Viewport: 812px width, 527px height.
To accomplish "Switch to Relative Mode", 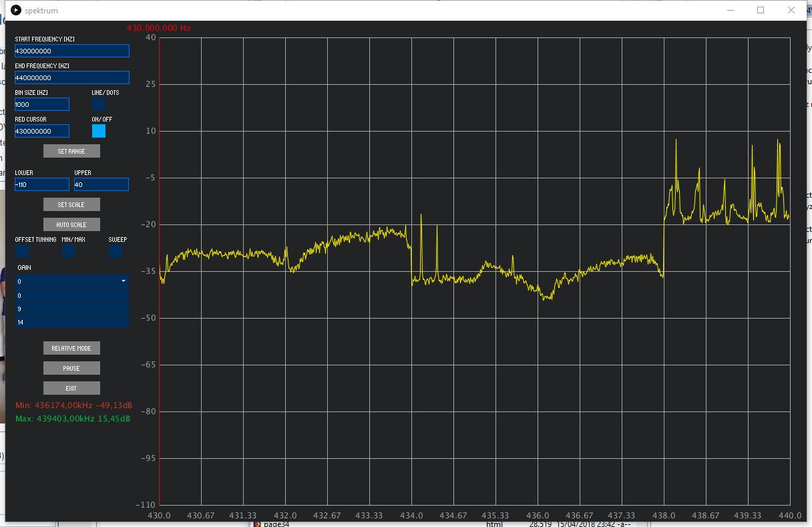I will [71, 348].
